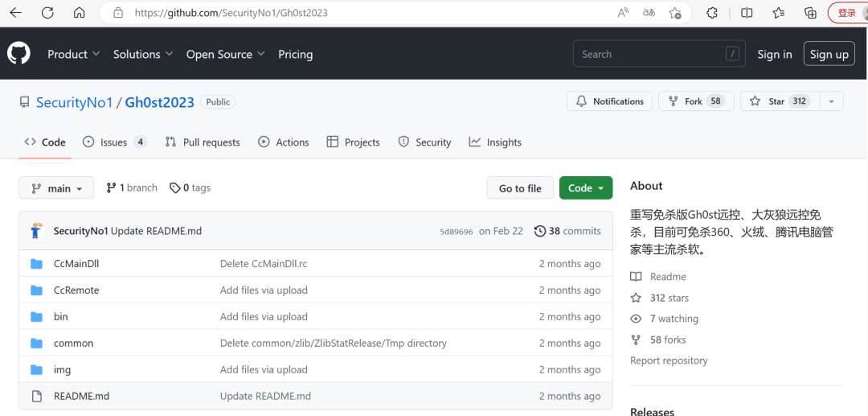Open the Gh0st2023 repository name link
Screen dimensions: 868x416
tap(159, 102)
